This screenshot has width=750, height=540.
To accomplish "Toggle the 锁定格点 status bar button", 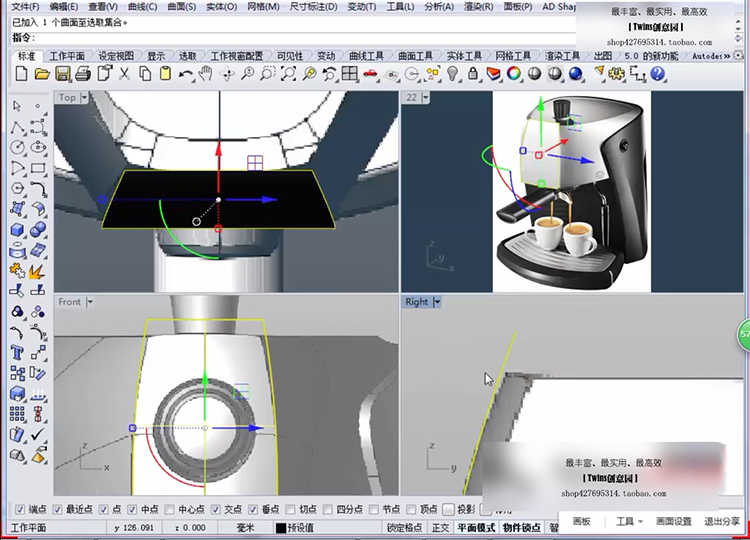I will tap(405, 528).
